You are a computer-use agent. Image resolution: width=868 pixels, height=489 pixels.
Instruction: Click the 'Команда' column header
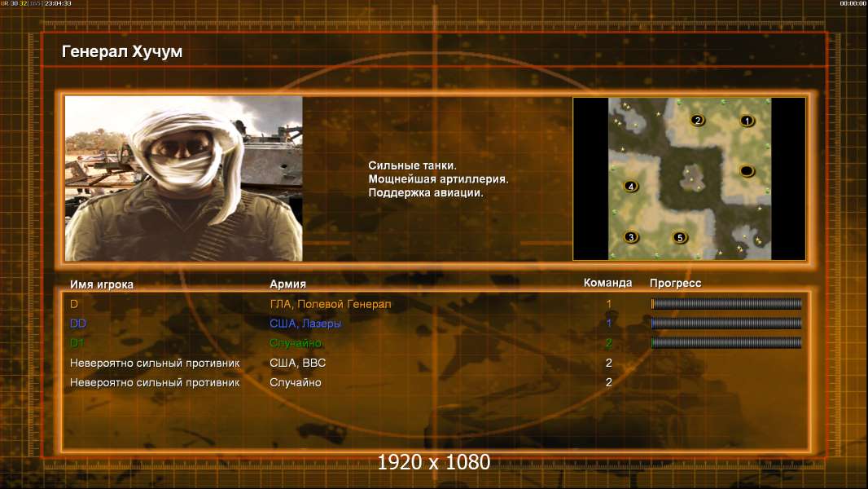point(607,283)
